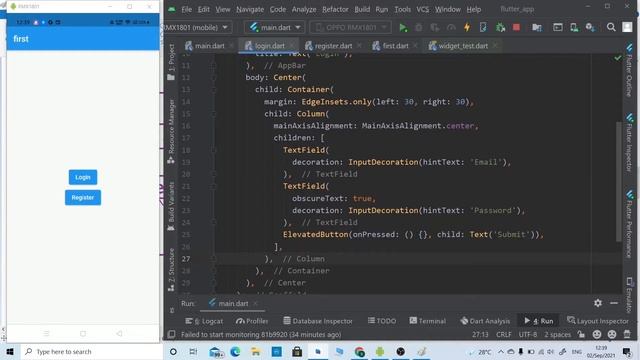Open Flutter Performance right panel
Screen dimensions: 640x360
(629, 224)
